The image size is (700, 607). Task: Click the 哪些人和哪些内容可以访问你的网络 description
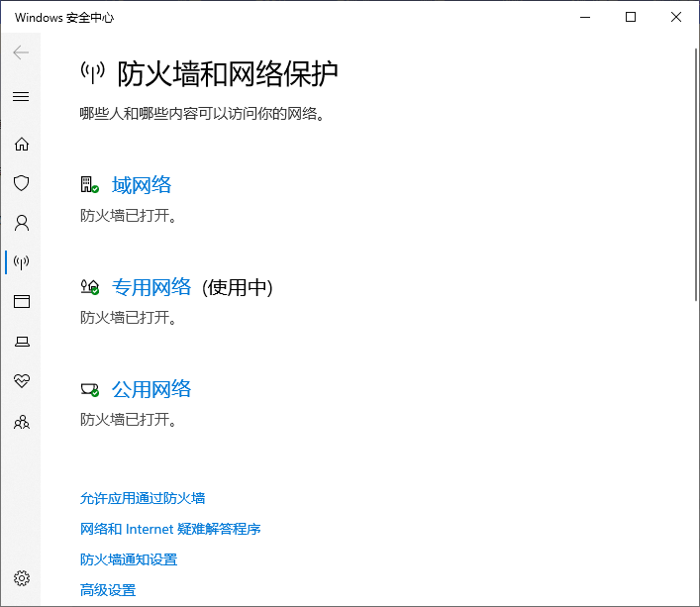pos(202,113)
